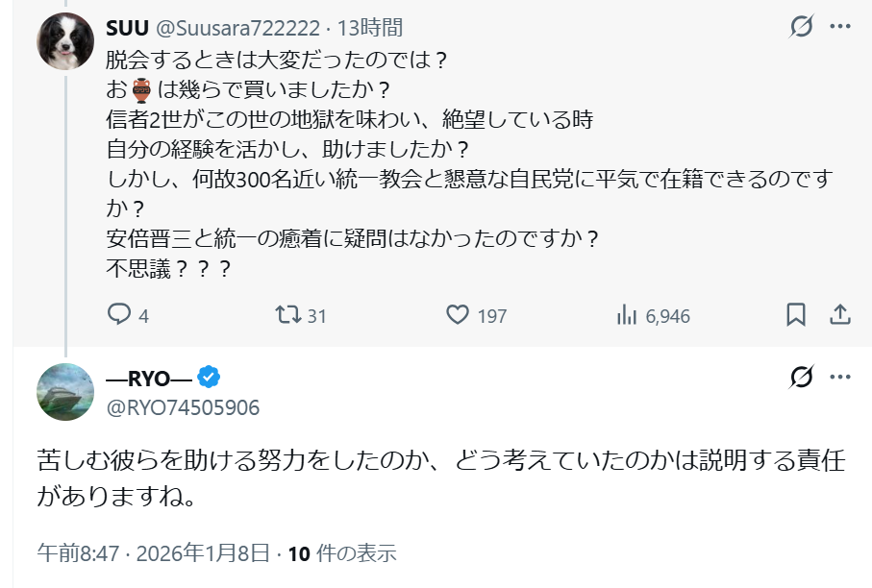Open SUU display name profile link

pyautogui.click(x=126, y=28)
